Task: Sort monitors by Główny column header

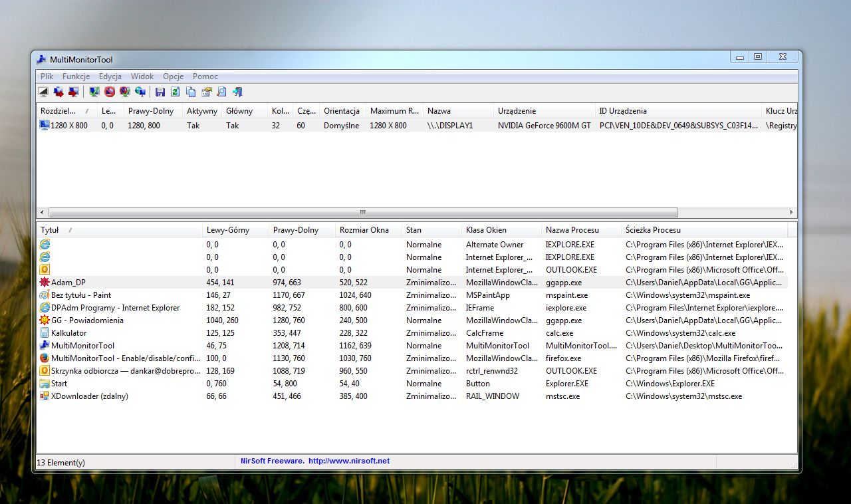Action: pyautogui.click(x=244, y=111)
